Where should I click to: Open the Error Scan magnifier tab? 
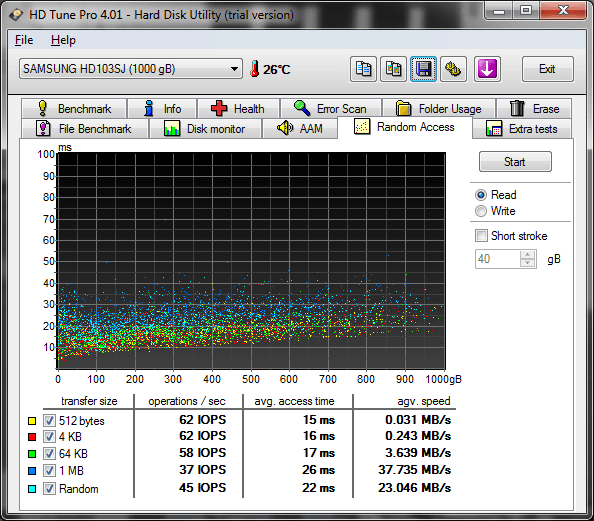coord(331,109)
